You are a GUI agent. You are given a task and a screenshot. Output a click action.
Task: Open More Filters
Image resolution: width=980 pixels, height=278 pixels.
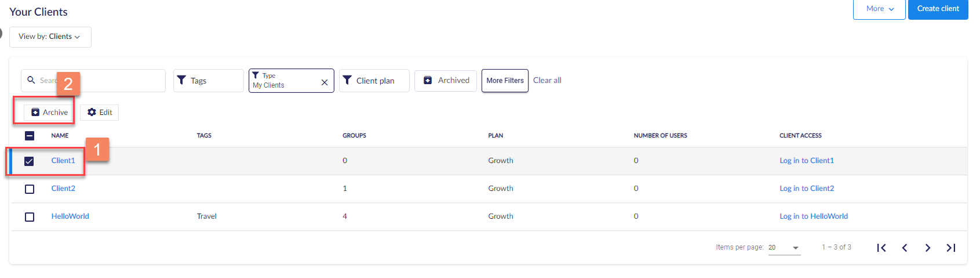(x=505, y=81)
